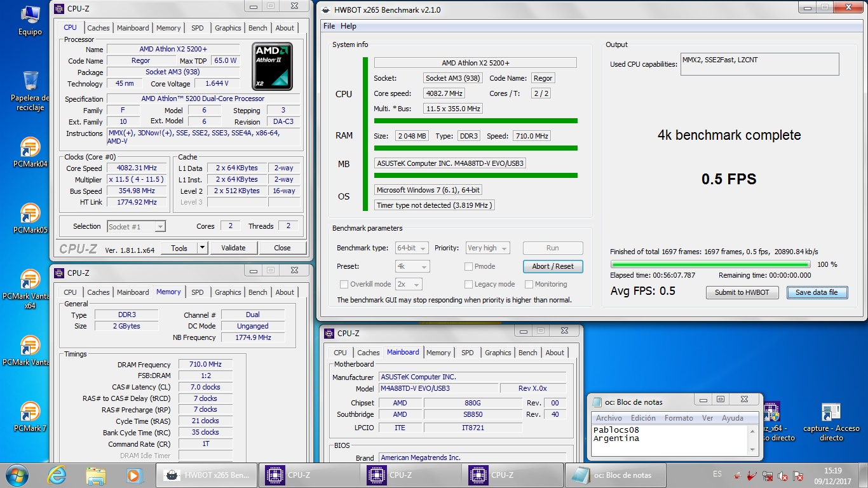
Task: Open Benchmark type 64-bit dropdown
Action: tap(412, 248)
